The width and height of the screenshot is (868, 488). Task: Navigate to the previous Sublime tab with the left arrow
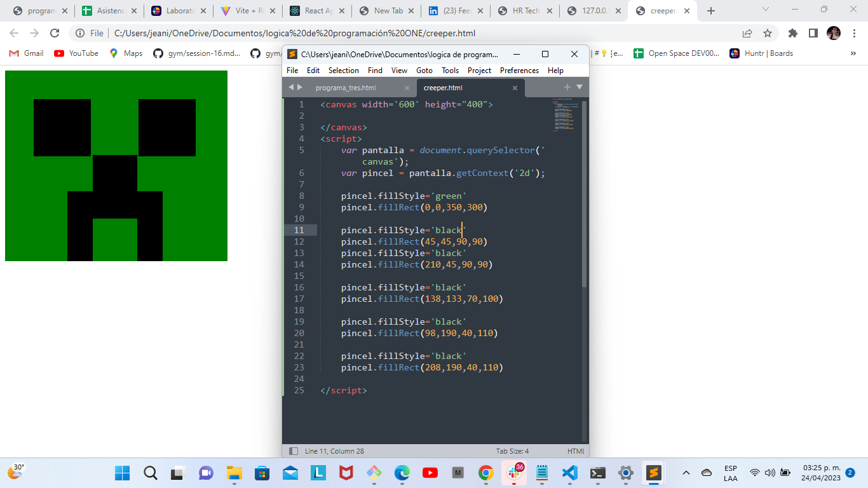(290, 87)
